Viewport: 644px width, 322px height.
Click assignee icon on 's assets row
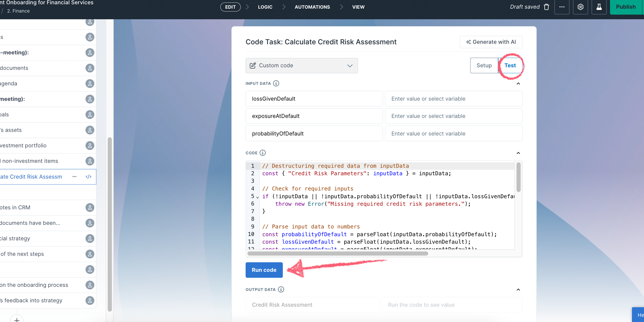[90, 130]
